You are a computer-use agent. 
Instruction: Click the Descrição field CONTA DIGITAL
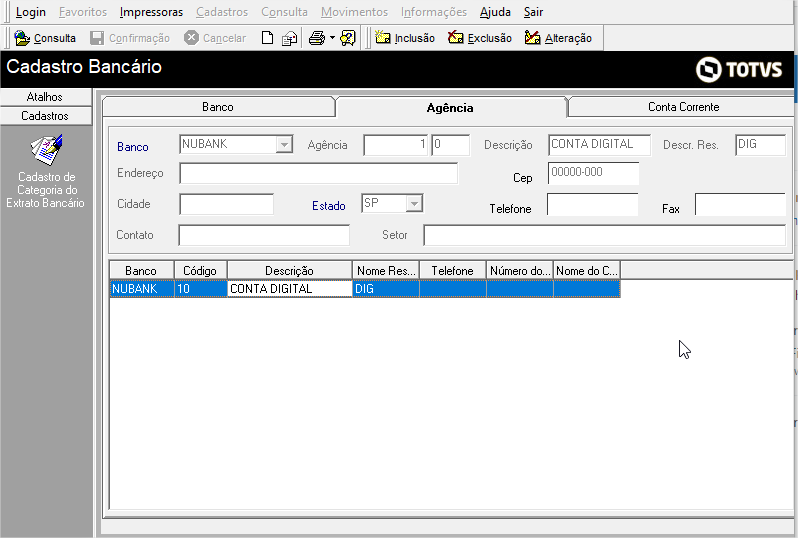tap(600, 145)
